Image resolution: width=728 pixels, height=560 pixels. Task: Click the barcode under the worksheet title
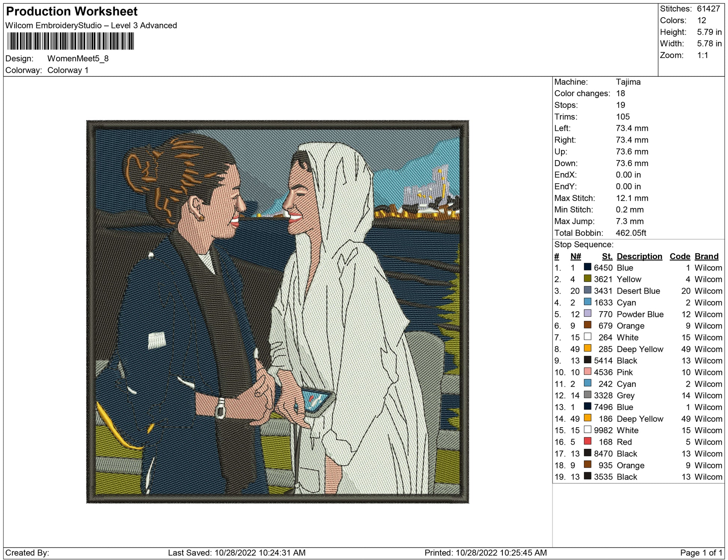(x=70, y=41)
